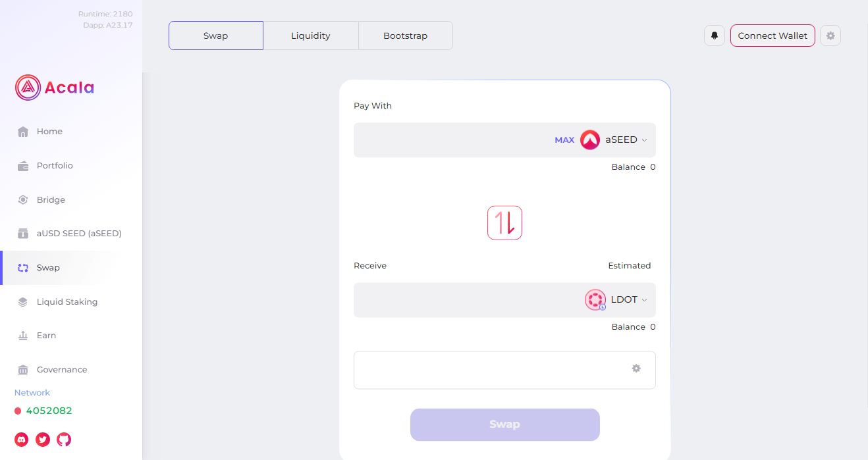The width and height of the screenshot is (868, 460).
Task: Click the network block number 4052082
Action: coord(49,411)
